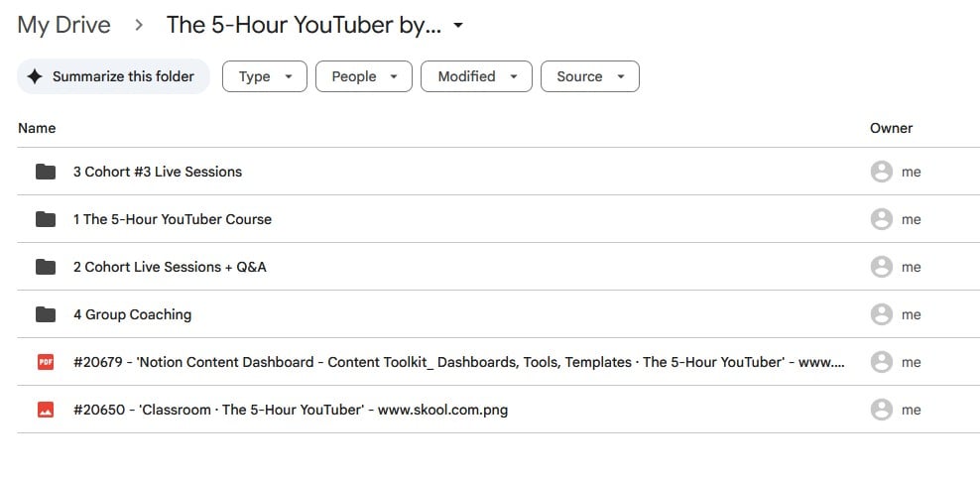Viewport: 980px width, 478px height.
Task: Click owner avatar in the Group Coaching row
Action: click(x=881, y=314)
